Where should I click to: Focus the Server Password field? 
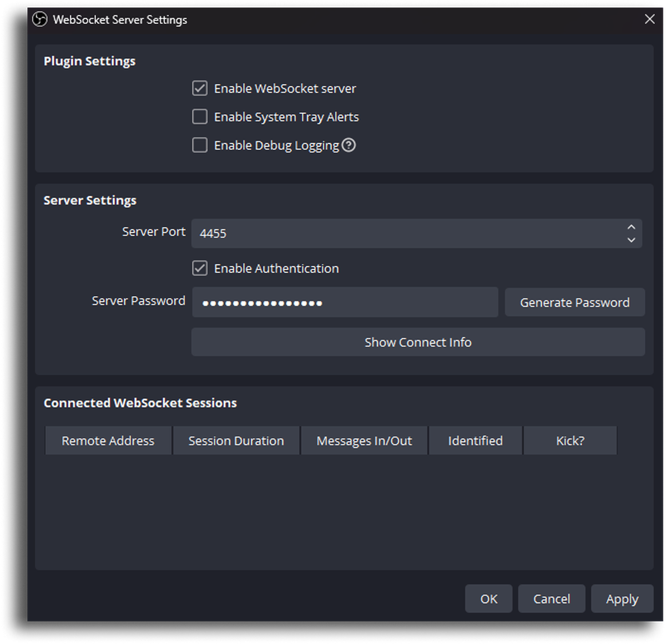pos(345,302)
